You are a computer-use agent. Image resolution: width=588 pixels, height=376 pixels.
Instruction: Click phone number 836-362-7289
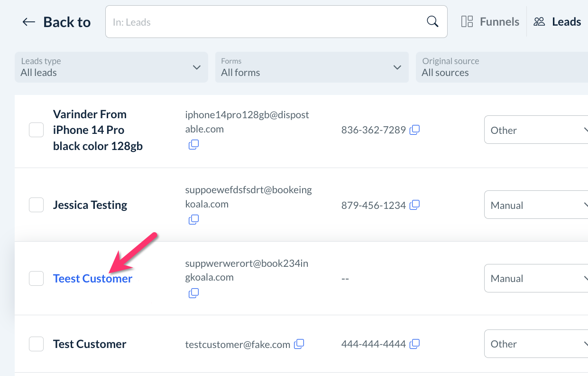[x=374, y=130]
